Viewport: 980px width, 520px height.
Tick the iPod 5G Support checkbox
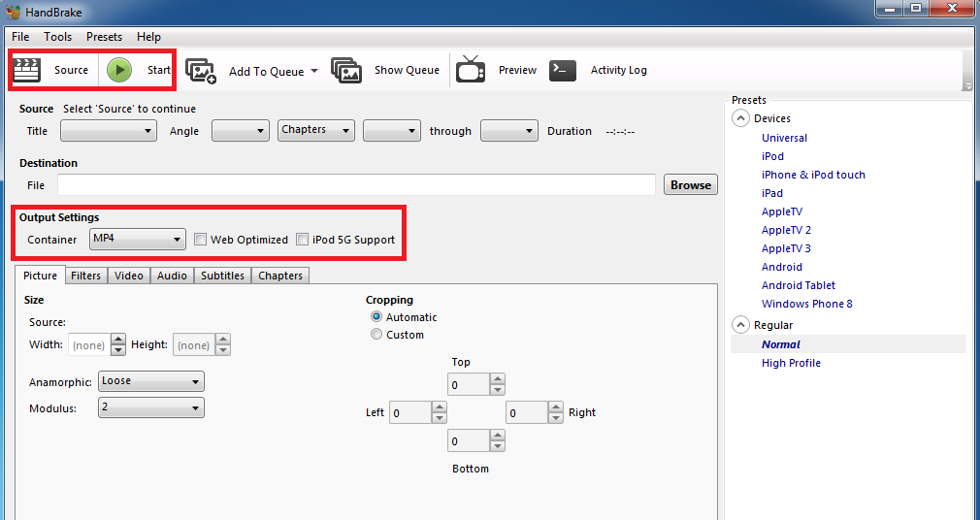coord(302,240)
